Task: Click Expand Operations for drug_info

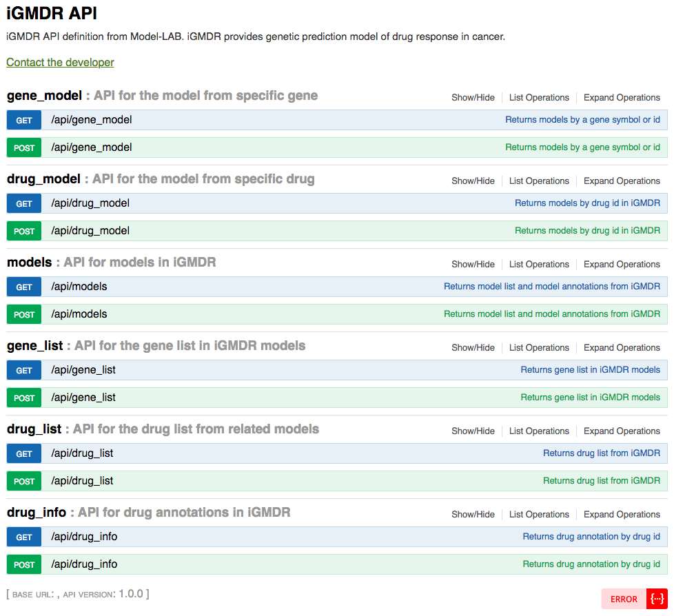Action: (622, 515)
